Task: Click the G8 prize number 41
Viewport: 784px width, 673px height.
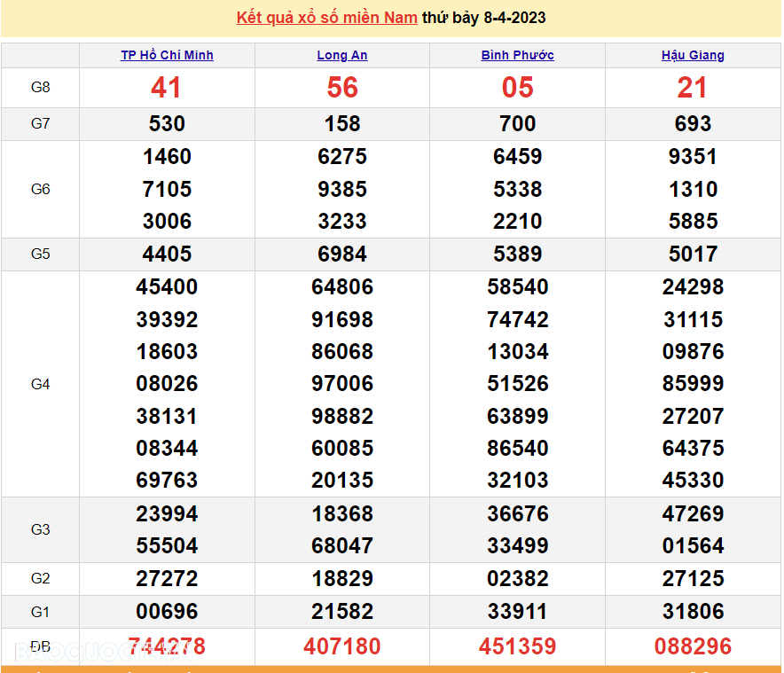Action: point(166,87)
